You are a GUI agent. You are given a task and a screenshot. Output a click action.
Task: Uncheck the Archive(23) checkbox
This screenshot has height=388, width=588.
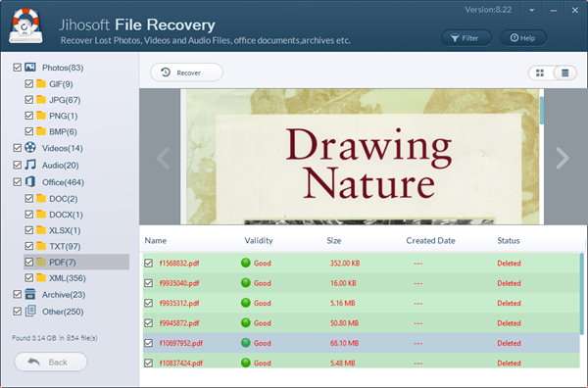(18, 294)
